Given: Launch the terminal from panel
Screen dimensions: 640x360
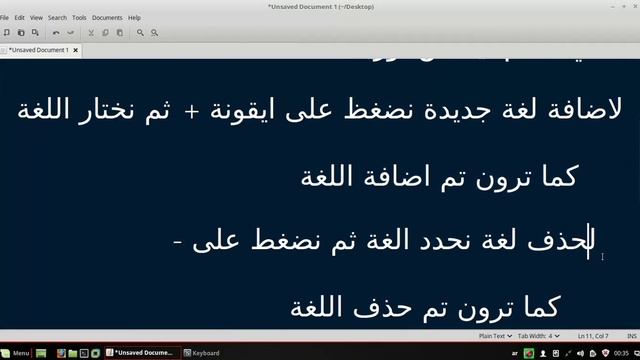Looking at the screenshot, I should [x=84, y=353].
